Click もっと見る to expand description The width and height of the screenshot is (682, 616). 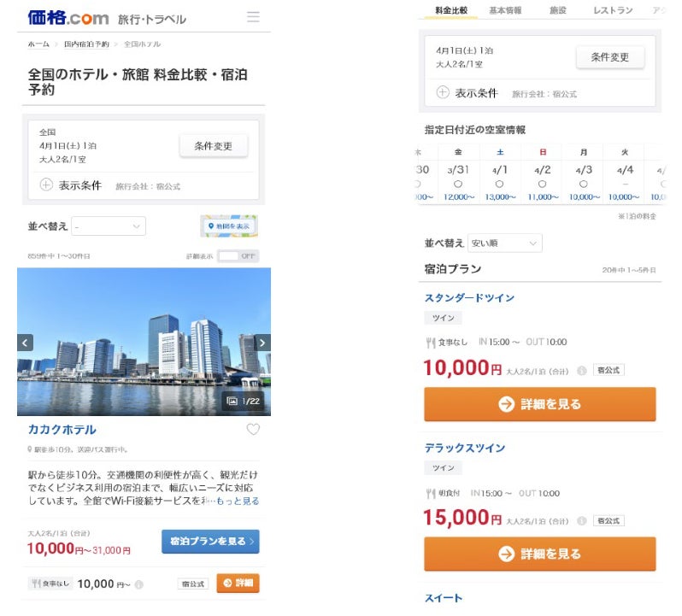coord(238,502)
